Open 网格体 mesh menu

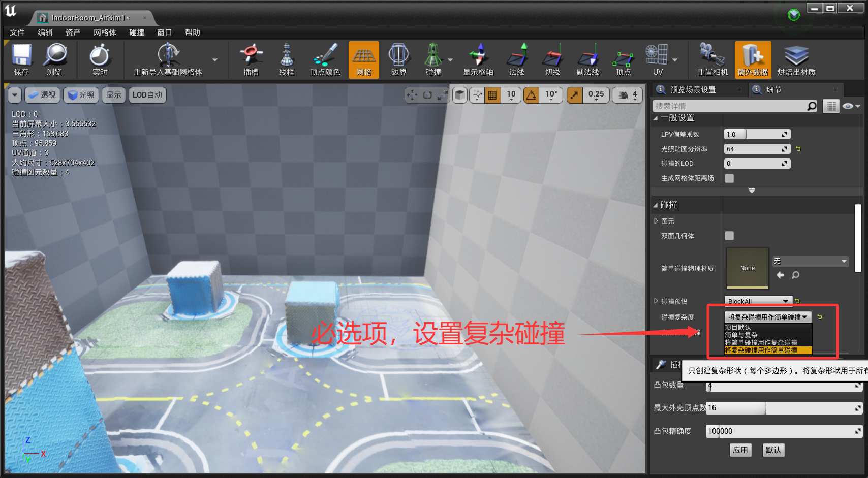(x=105, y=32)
